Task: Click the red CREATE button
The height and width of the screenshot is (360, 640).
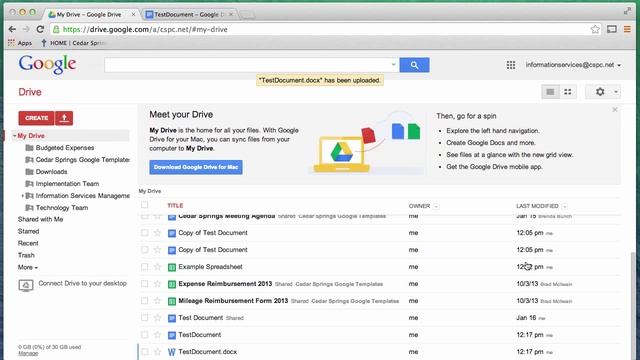Action: click(36, 118)
